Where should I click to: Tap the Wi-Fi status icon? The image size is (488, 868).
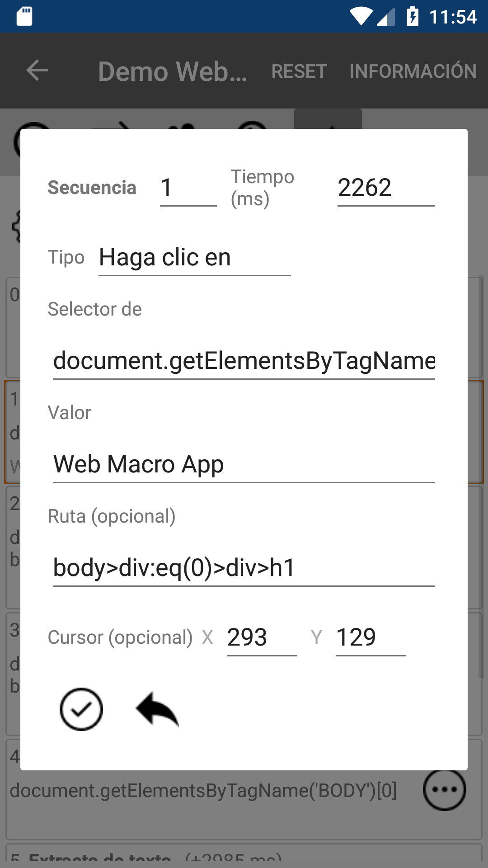[361, 16]
